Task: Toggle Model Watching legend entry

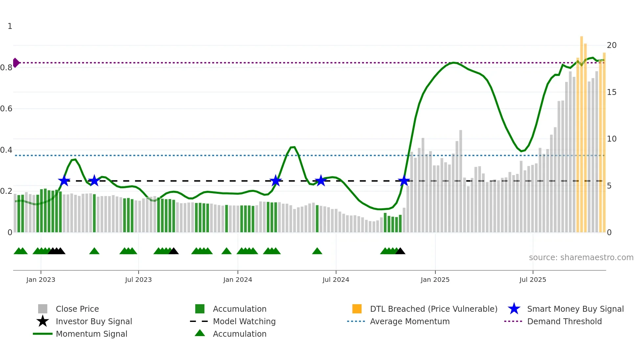Action: [x=244, y=321]
